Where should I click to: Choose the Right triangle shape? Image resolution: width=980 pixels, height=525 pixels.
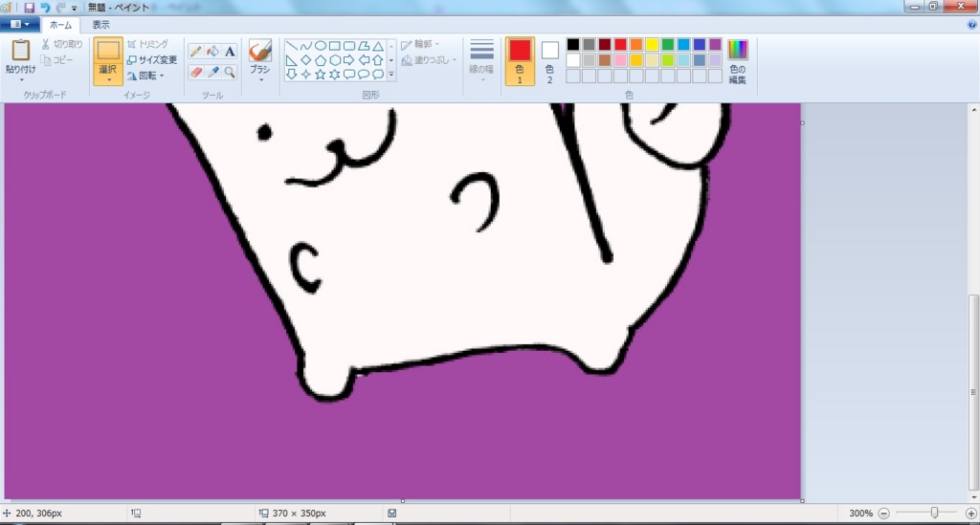(291, 60)
